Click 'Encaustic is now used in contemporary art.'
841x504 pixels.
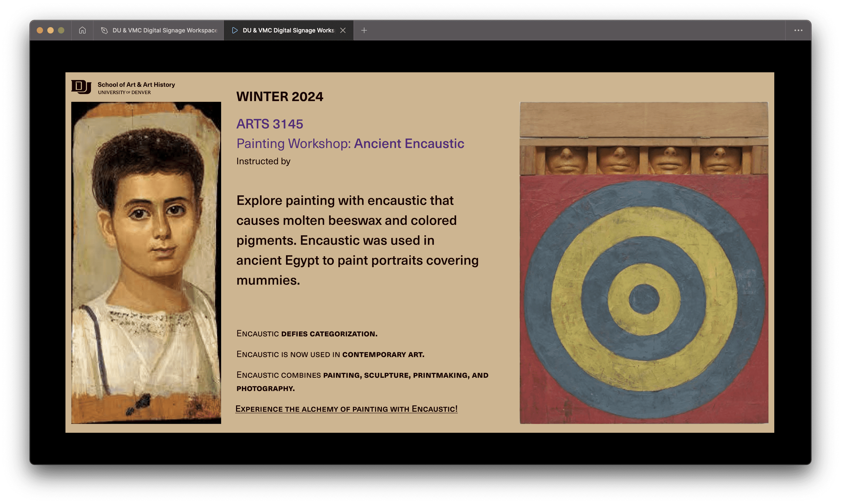(x=330, y=354)
